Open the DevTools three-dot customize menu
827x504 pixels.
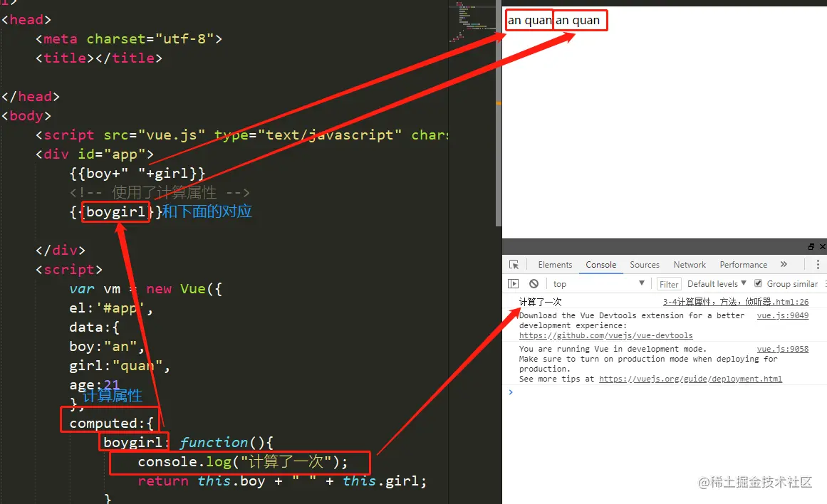pyautogui.click(x=818, y=265)
